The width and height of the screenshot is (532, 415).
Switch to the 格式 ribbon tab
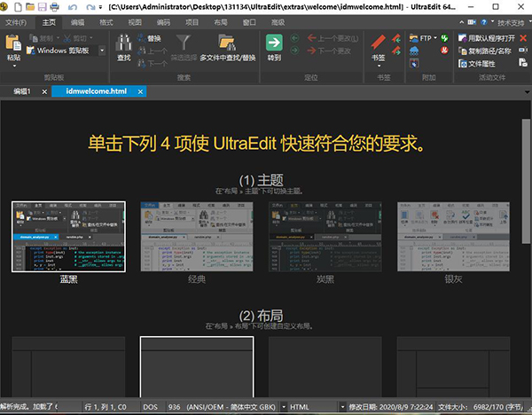click(106, 22)
